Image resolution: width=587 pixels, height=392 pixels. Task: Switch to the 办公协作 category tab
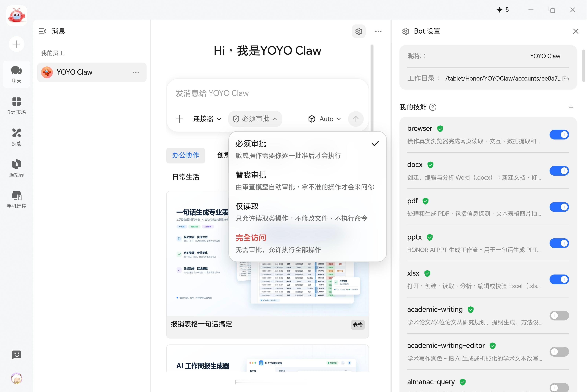click(186, 155)
